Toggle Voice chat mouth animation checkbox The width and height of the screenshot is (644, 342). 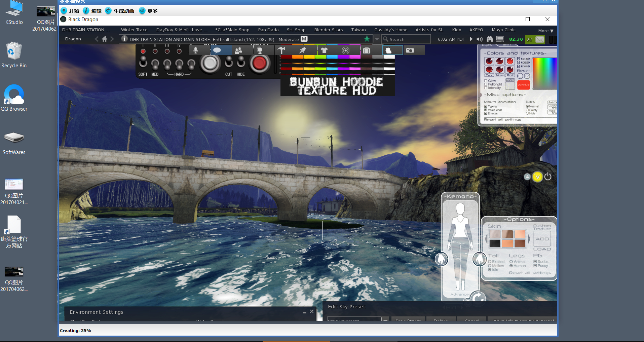(x=486, y=110)
